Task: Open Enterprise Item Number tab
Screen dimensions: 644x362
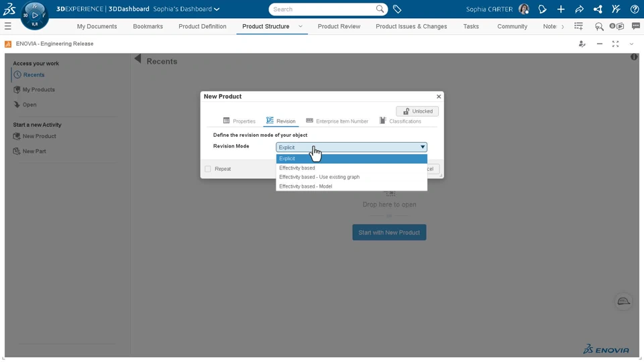Action: [337, 121]
